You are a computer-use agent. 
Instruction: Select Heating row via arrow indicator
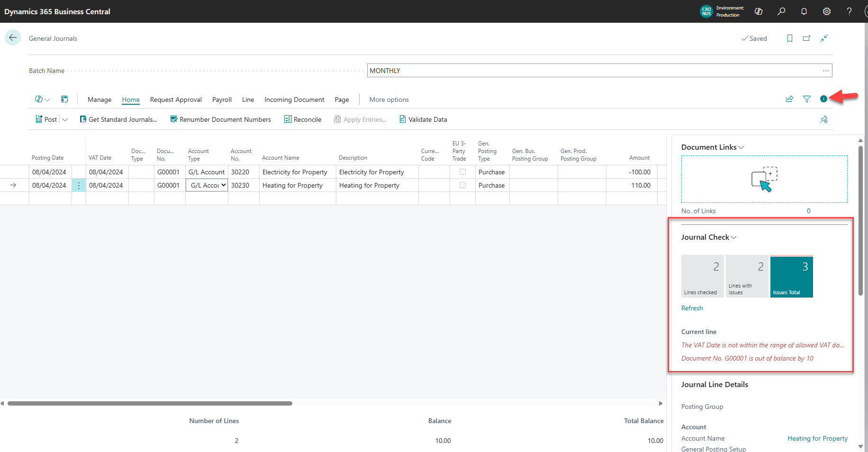point(13,185)
